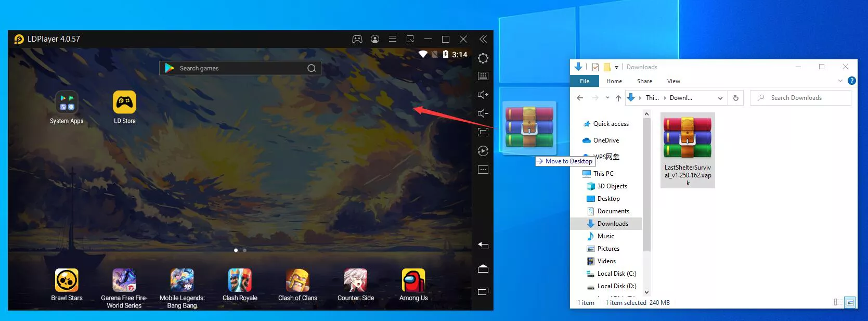
Task: Select Pictures in navigation pane
Action: coord(603,249)
